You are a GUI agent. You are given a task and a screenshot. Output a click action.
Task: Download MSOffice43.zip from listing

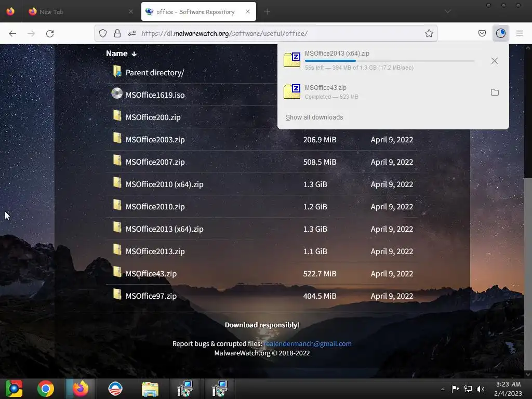[151, 274]
